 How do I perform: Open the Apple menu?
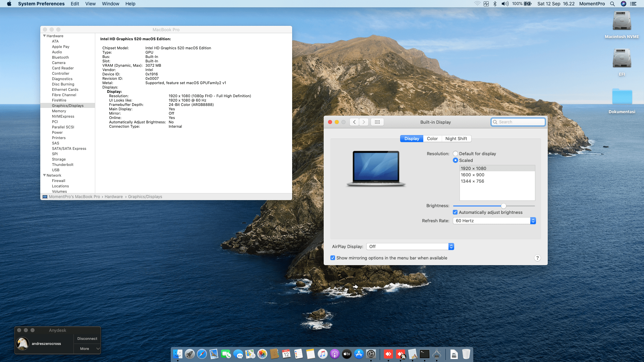[x=9, y=4]
